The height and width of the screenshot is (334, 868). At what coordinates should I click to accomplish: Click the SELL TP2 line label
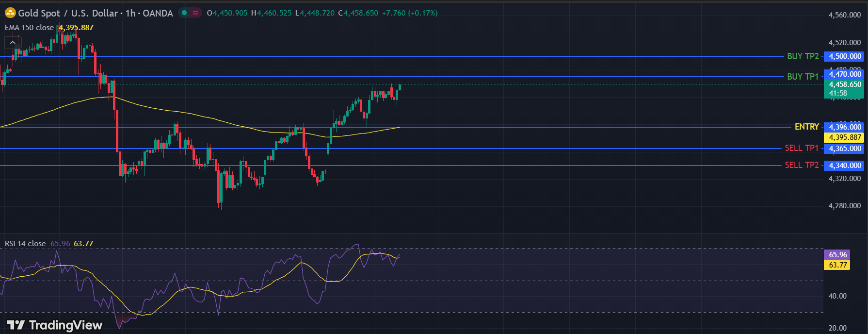pos(801,165)
